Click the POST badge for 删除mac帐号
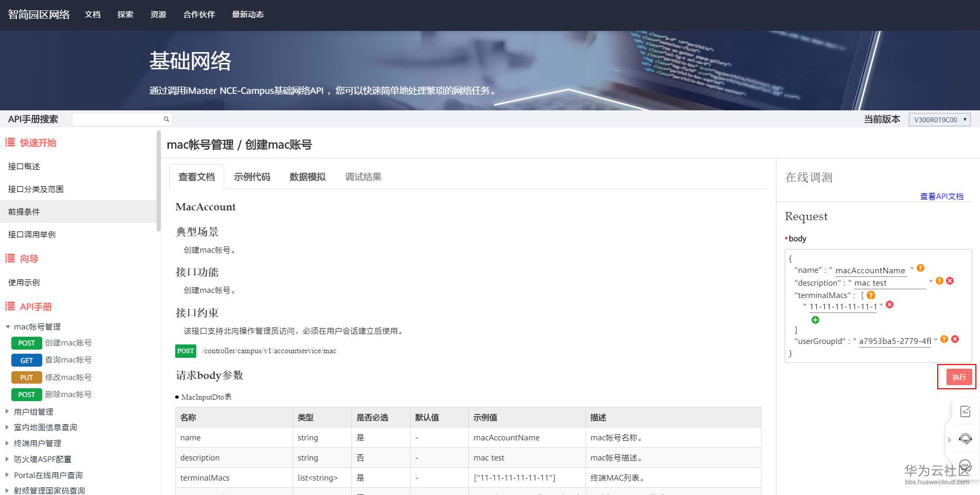 [27, 394]
